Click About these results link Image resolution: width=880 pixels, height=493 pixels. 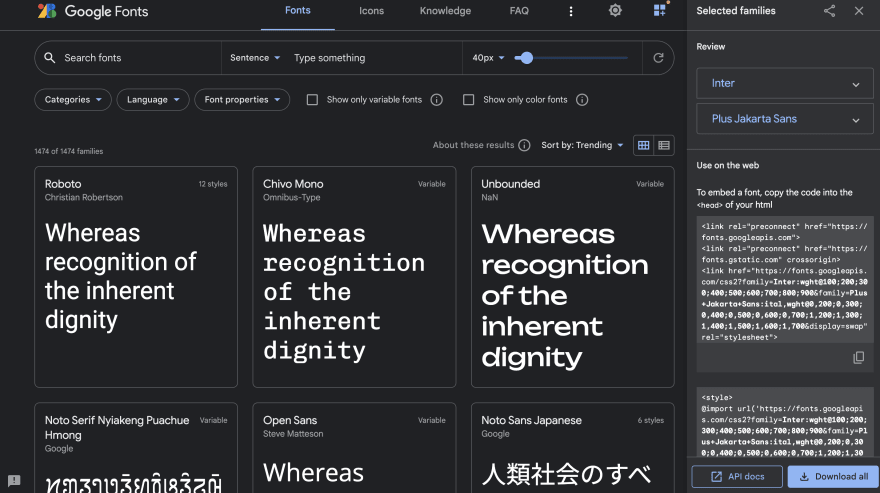pyautogui.click(x=473, y=145)
